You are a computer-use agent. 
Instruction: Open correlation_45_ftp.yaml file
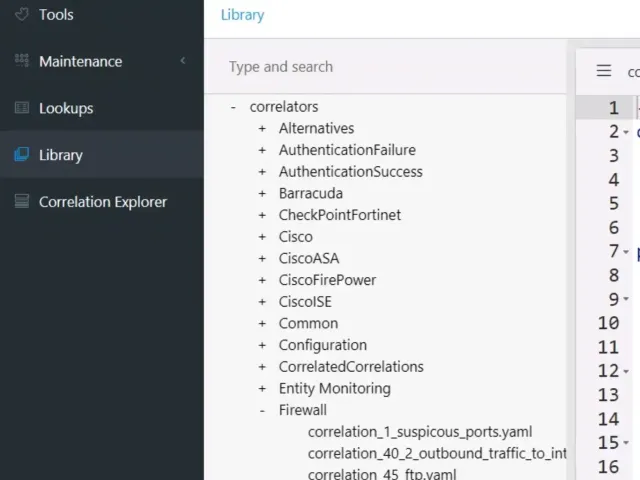tap(382, 474)
